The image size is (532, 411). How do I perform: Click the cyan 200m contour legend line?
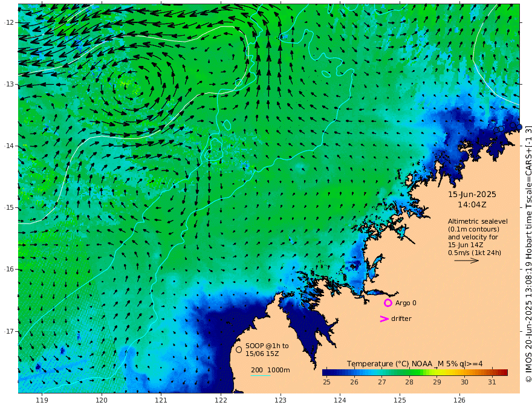[x=261, y=375]
